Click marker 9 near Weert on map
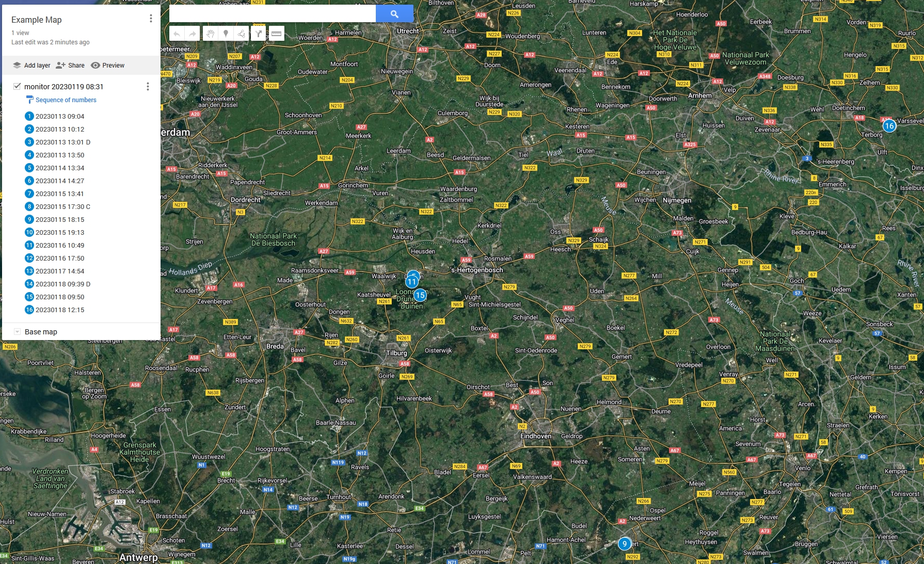 [625, 544]
